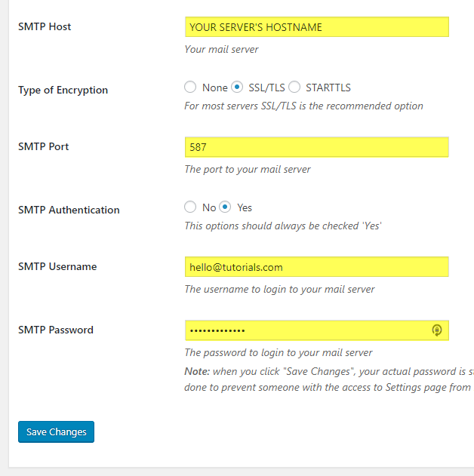Viewport: 474px width, 476px height.
Task: Click the SMTP Username label
Action: (x=57, y=266)
